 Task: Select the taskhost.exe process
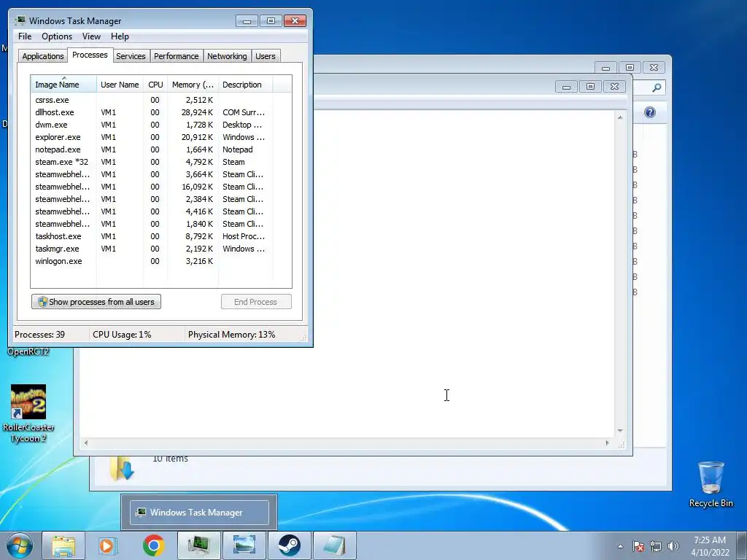click(161, 236)
